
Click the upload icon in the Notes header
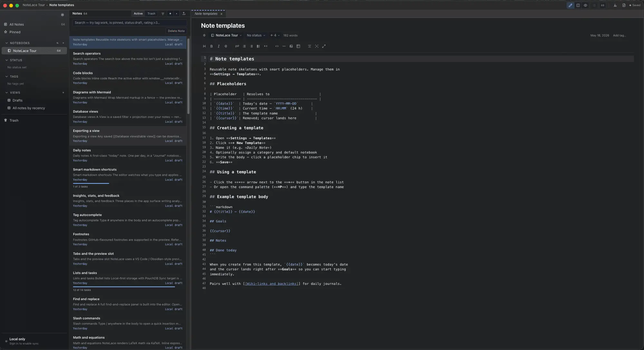point(184,14)
